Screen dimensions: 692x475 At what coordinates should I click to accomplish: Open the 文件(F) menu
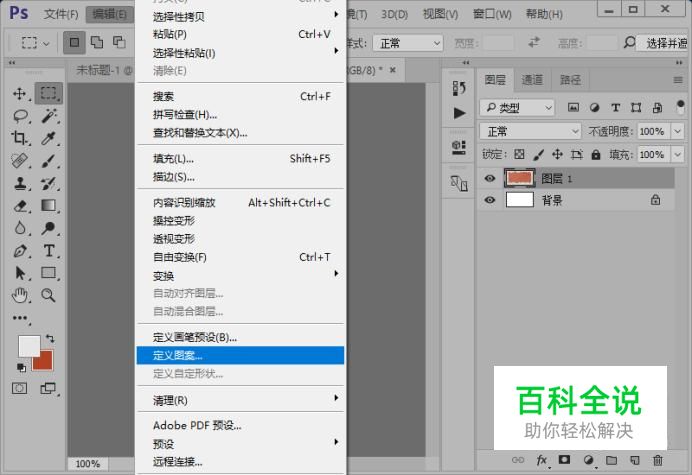(61, 14)
